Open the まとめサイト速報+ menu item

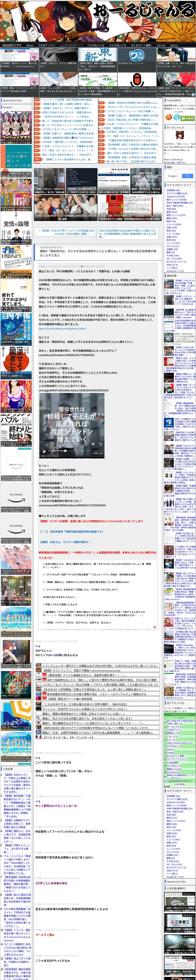click(x=141, y=45)
